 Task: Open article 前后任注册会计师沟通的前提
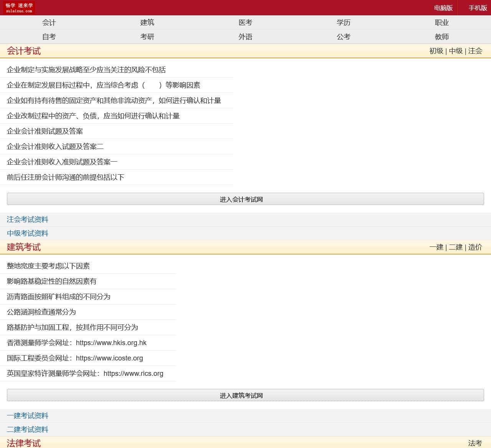point(66,177)
